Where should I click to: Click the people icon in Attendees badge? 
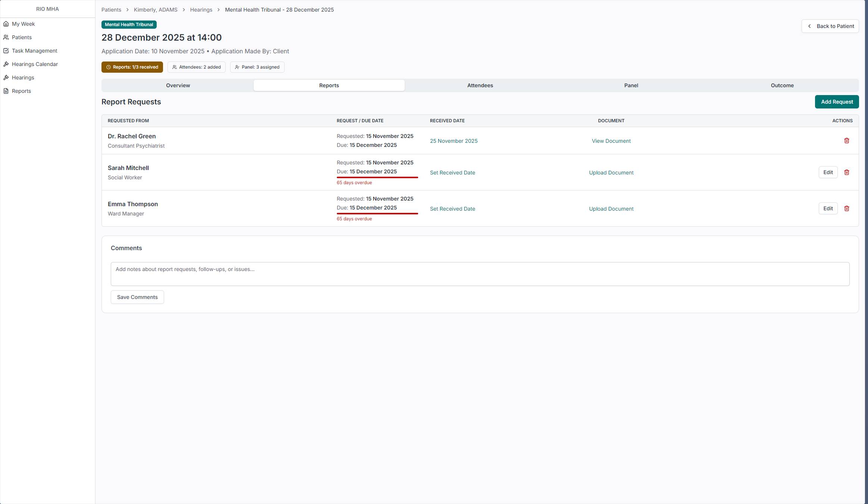(x=175, y=67)
